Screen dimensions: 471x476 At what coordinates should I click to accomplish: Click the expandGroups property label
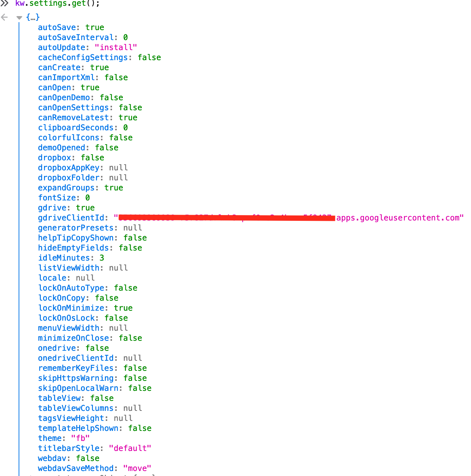point(66,188)
